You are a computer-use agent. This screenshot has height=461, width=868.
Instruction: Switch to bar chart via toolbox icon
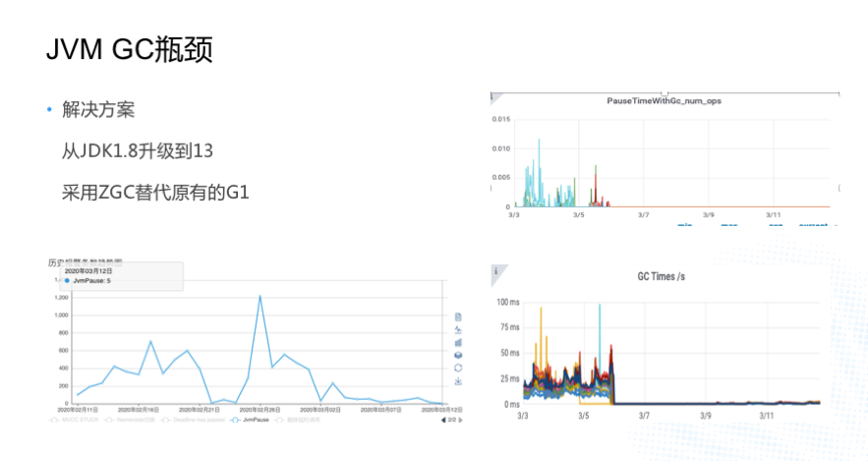[x=458, y=342]
